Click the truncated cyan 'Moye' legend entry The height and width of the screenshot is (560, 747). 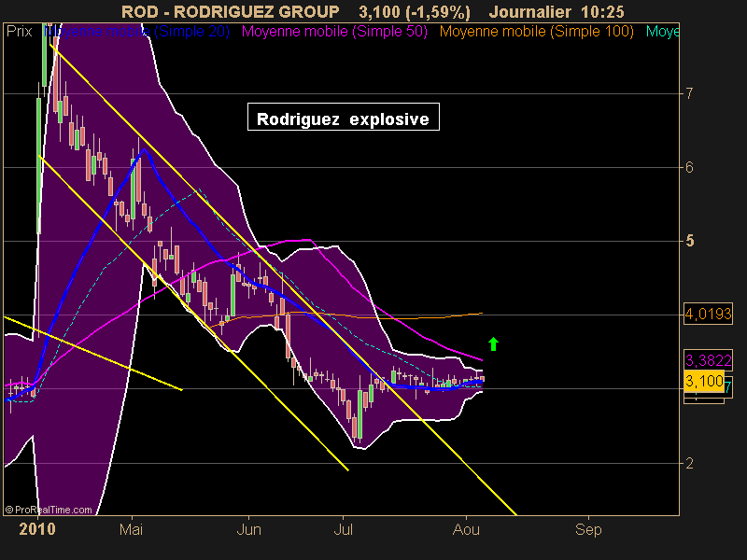coord(662,32)
